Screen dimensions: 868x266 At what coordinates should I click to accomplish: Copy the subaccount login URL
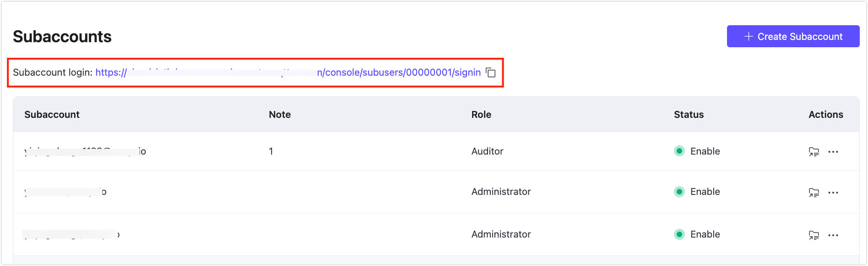491,72
